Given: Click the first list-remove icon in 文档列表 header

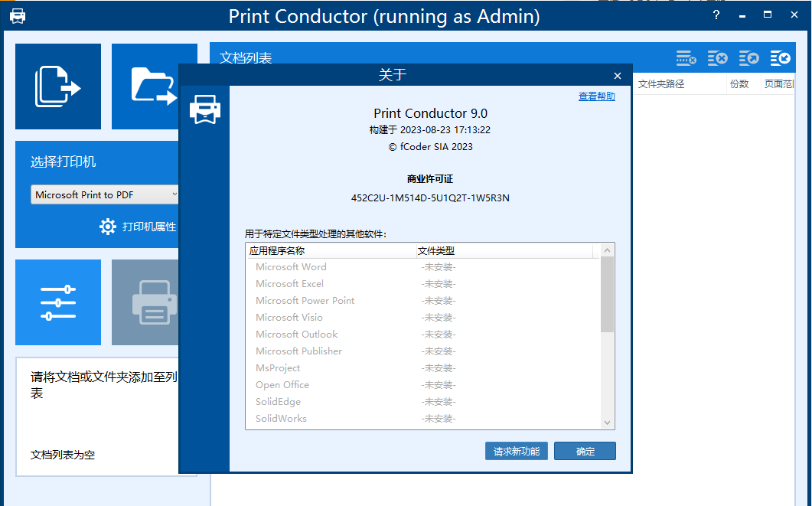Looking at the screenshot, I should tap(686, 58).
